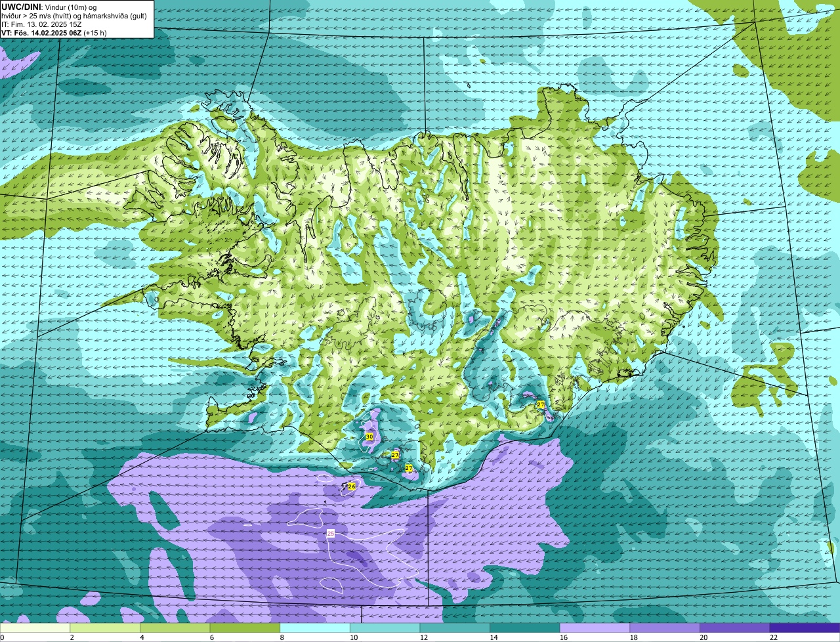Click the 12–14 m/s teal legend swatch

(455, 628)
